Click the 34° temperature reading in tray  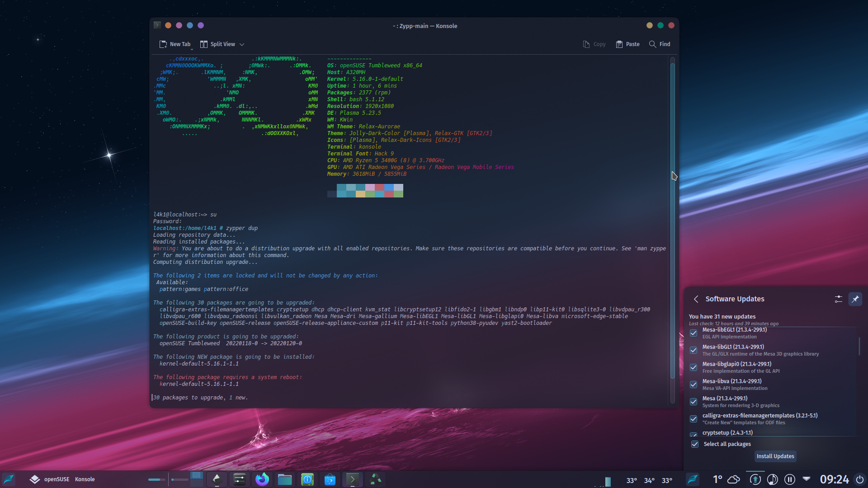tap(649, 480)
